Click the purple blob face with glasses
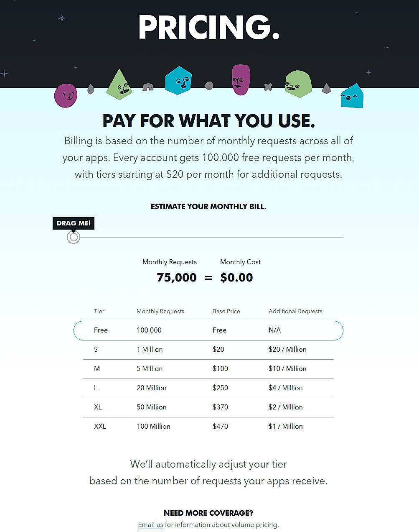This screenshot has height=532, width=419. 241,79
